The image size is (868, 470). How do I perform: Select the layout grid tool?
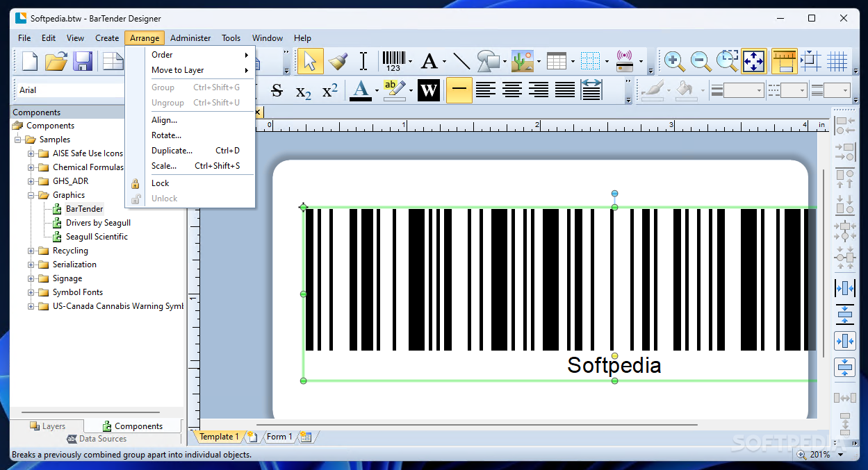point(590,61)
